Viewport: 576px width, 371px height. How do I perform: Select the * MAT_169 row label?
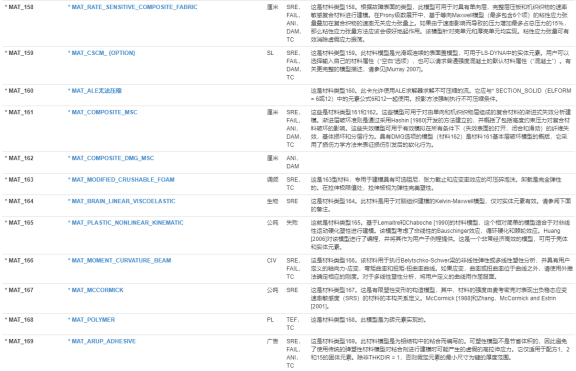click(x=19, y=341)
